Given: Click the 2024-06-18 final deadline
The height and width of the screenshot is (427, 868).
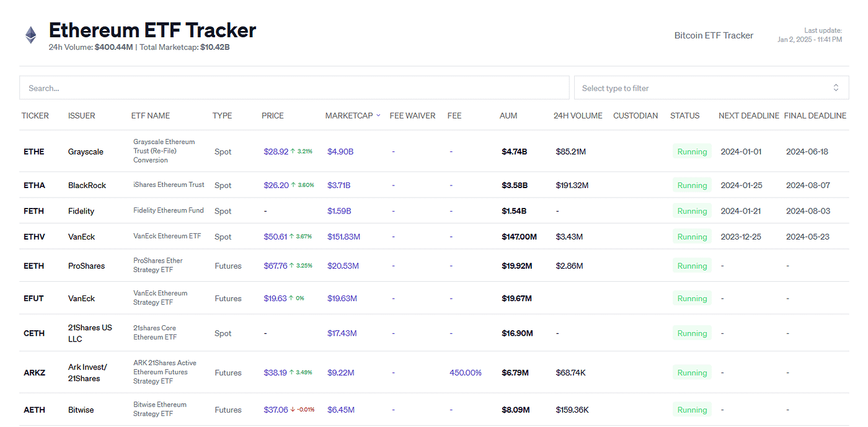Looking at the screenshot, I should click(x=807, y=151).
